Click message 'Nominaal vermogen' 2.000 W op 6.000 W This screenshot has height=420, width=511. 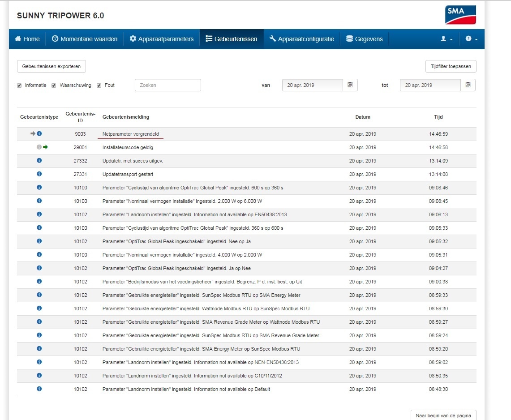(182, 201)
